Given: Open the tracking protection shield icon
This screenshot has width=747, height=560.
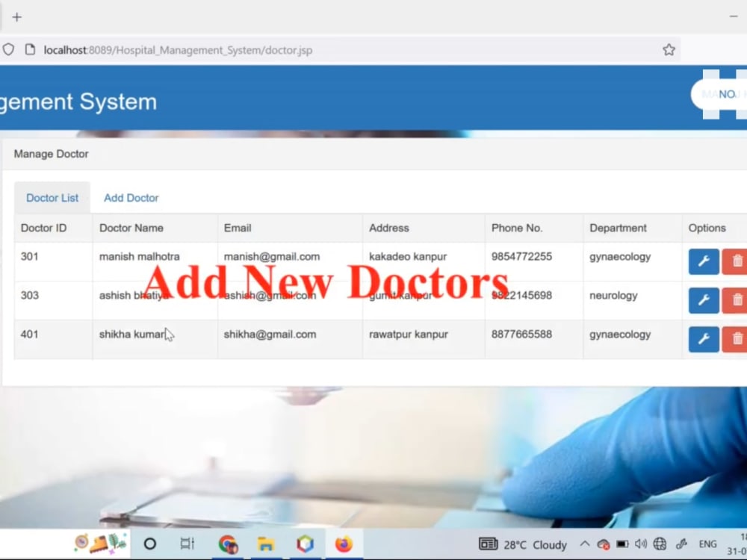Looking at the screenshot, I should [8, 49].
